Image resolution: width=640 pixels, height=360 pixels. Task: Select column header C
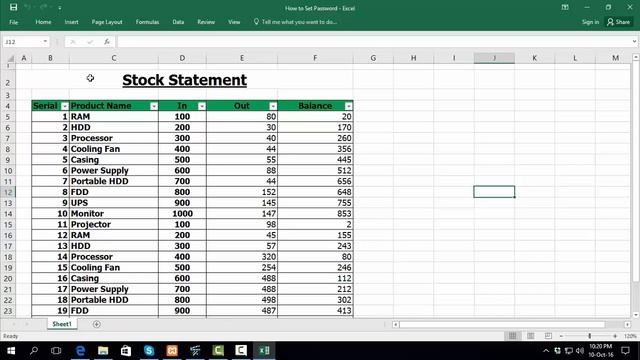[x=114, y=58]
